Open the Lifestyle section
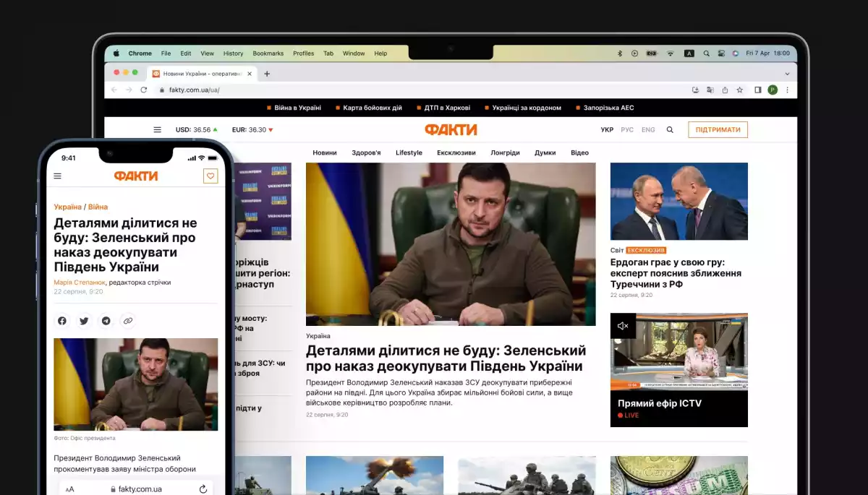This screenshot has width=868, height=495. (x=409, y=153)
